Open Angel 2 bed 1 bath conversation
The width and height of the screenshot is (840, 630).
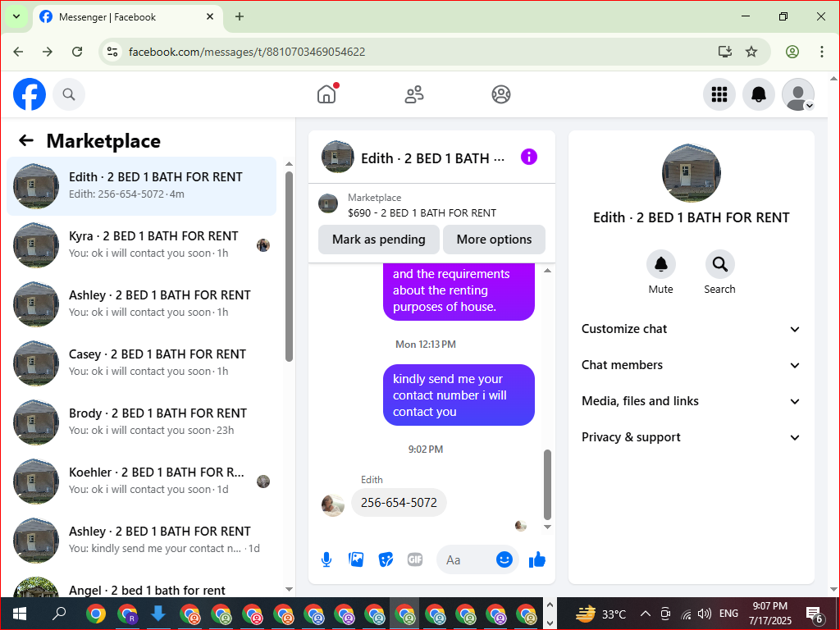click(x=141, y=587)
